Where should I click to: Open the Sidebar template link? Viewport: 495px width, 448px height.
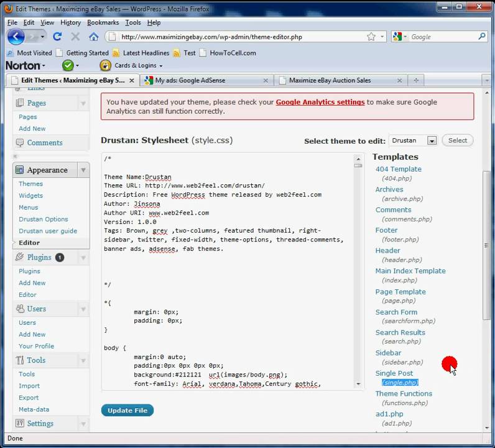388,353
